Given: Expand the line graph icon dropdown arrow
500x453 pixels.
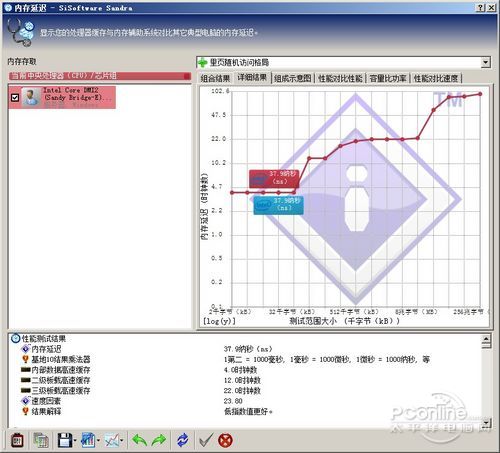Looking at the screenshot, I should coord(122,441).
